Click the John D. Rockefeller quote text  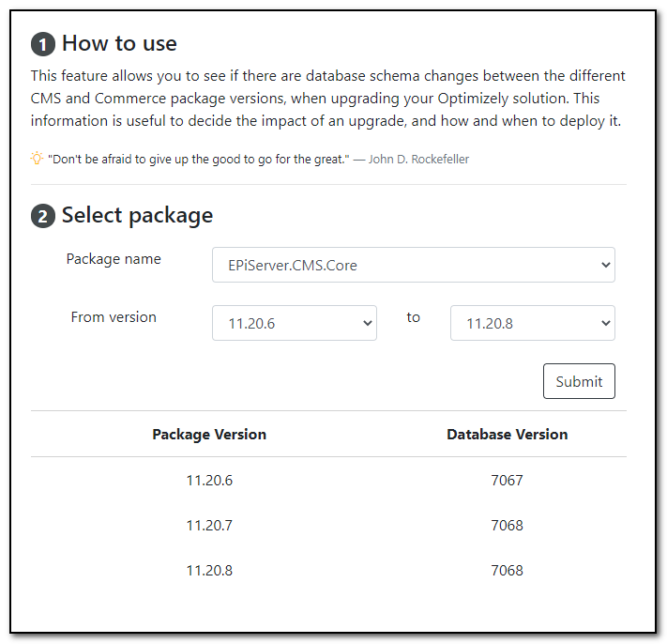click(x=259, y=160)
